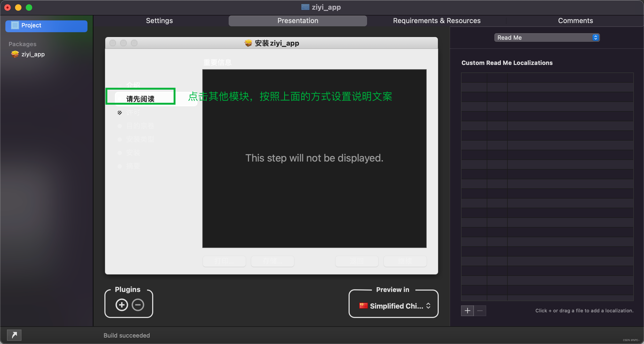Click the minus button below localizations table

pyautogui.click(x=480, y=311)
